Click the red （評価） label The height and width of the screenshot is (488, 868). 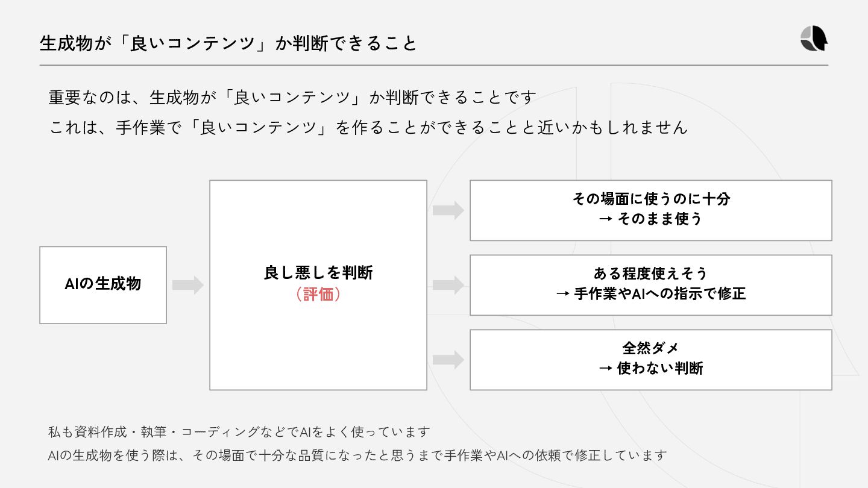(x=318, y=294)
